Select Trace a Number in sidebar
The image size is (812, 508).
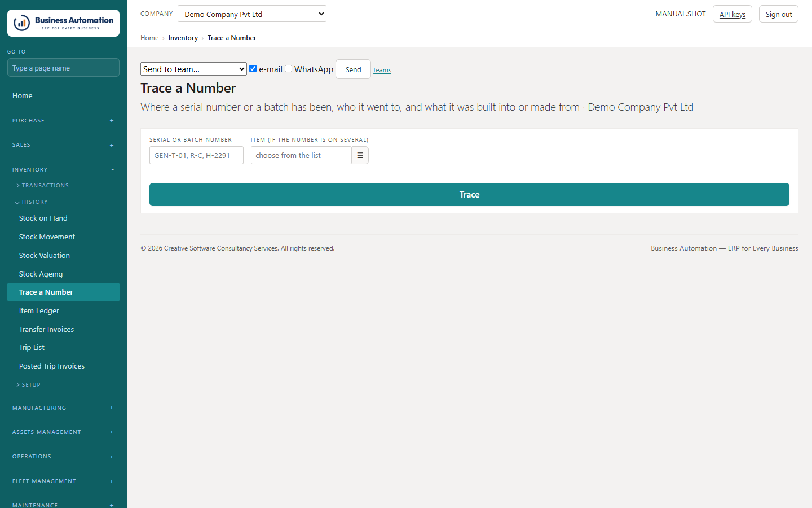coord(63,292)
